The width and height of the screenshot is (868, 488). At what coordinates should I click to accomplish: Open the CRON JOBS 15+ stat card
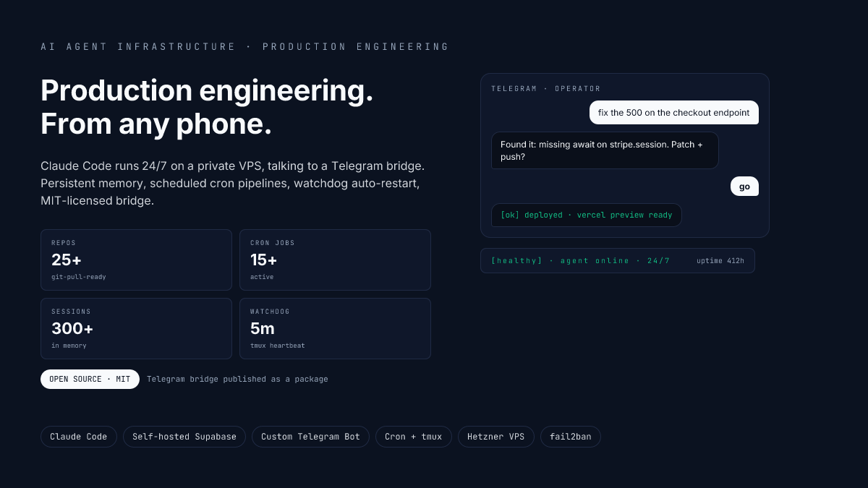click(x=335, y=260)
